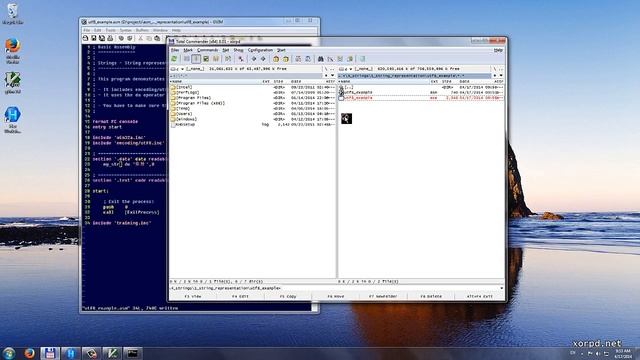Click Print icon in GVim toolbar

click(110, 38)
